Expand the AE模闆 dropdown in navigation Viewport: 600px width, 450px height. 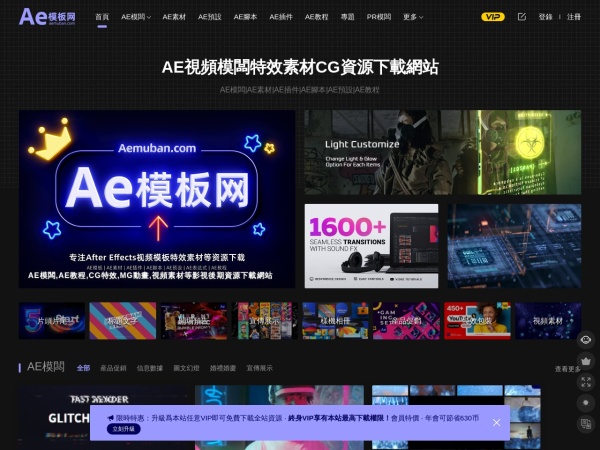[136, 17]
